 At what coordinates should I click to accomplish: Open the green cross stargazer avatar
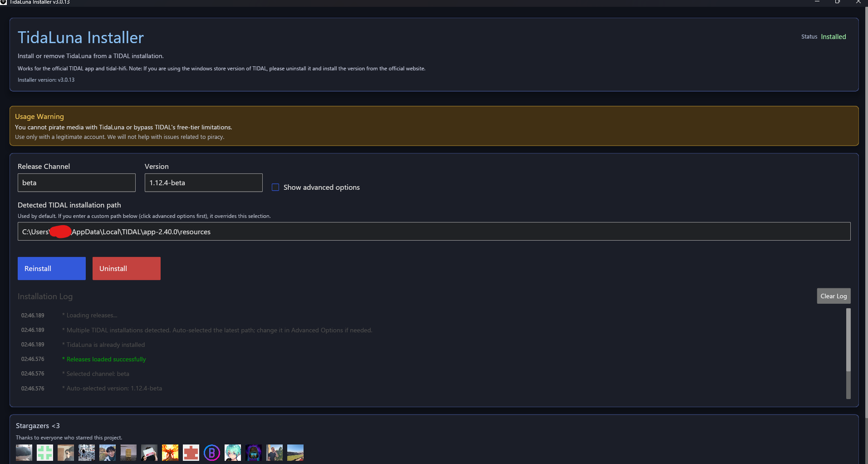[x=44, y=452]
